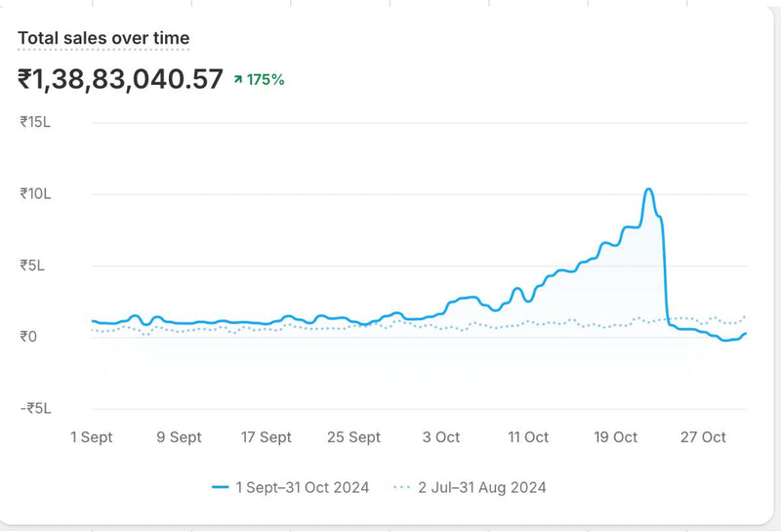Image resolution: width=781 pixels, height=532 pixels.
Task: Click the sales peak point above ₹10L
Action: coord(648,189)
